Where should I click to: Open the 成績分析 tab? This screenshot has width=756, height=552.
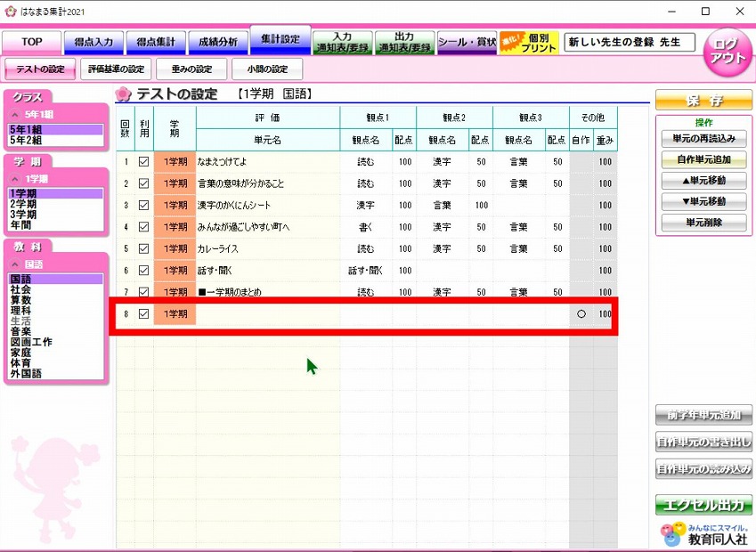point(218,43)
